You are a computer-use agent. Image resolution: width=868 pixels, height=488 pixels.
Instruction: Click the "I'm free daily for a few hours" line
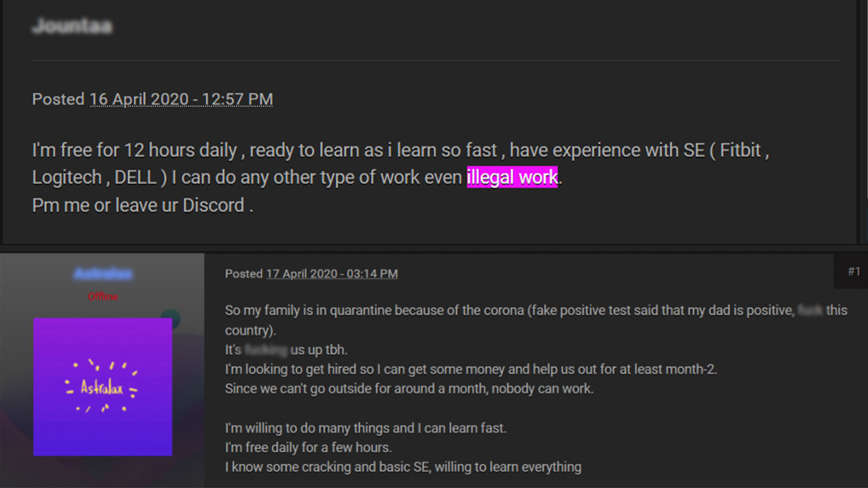(309, 447)
